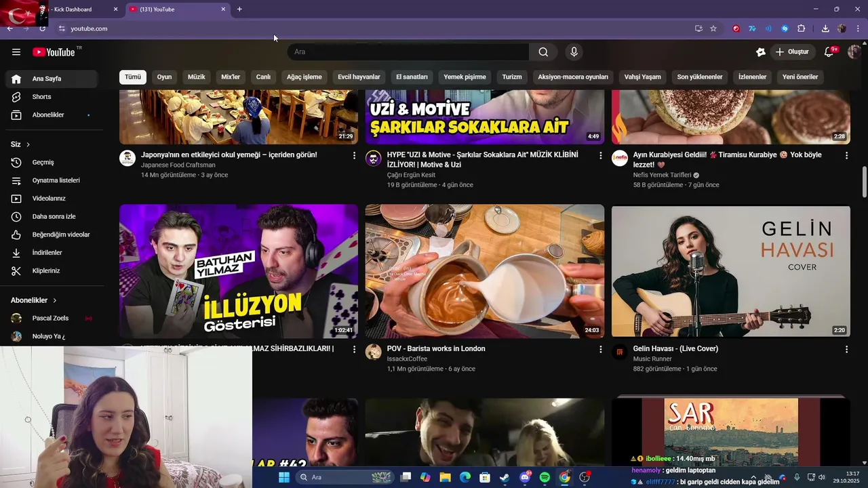
Task: Click the Windows taskbar search box
Action: tap(344, 477)
